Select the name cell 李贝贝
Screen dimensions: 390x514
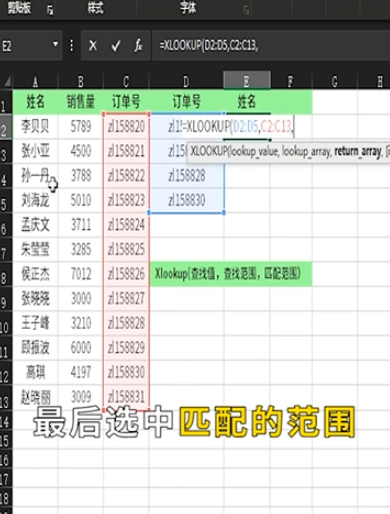(x=35, y=127)
